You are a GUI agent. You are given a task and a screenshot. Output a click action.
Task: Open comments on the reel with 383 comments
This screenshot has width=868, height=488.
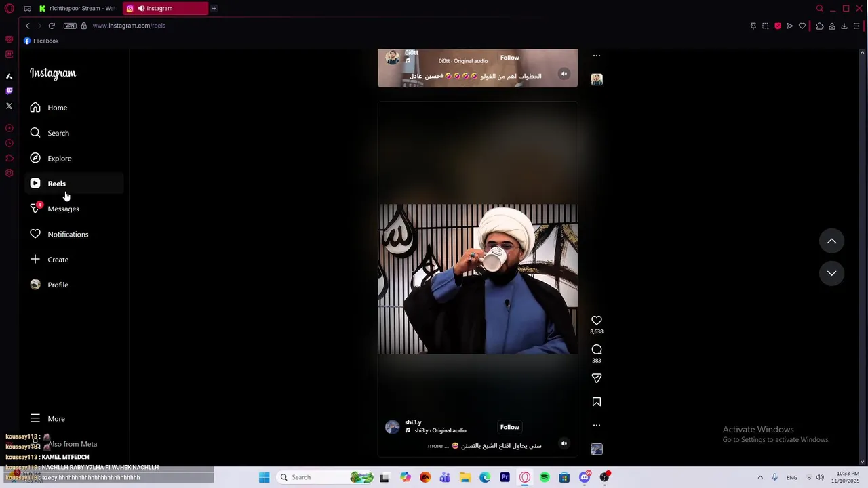coord(597,350)
